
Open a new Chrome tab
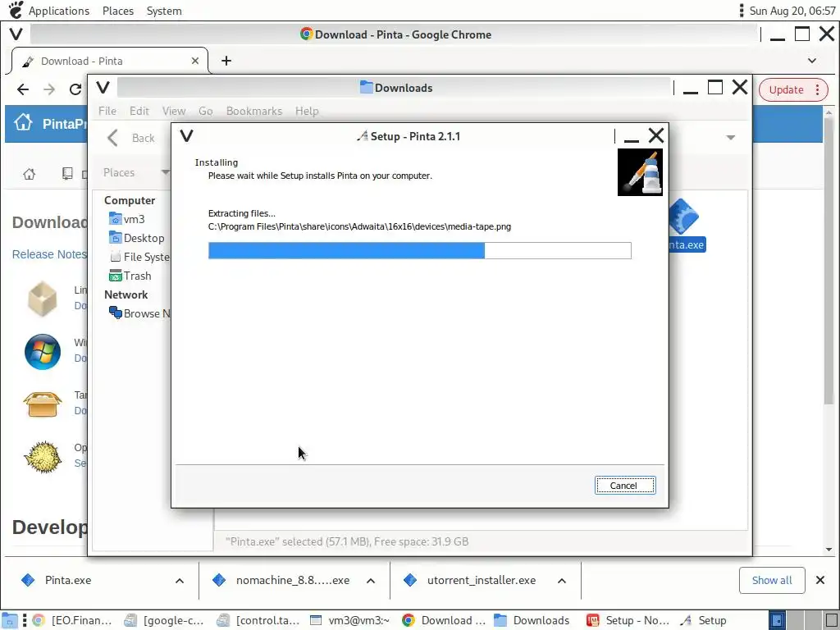(x=226, y=61)
